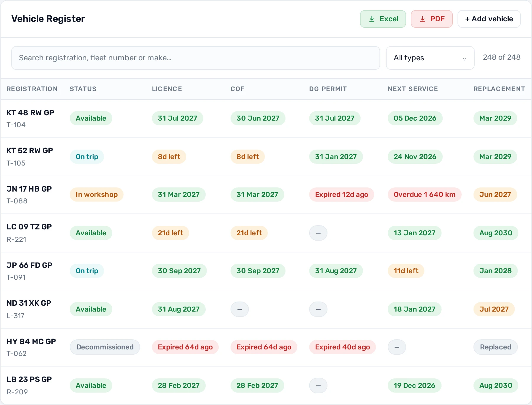532x405 pixels.
Task: Open vehicle JN 17 HB GP
Action: [29, 189]
